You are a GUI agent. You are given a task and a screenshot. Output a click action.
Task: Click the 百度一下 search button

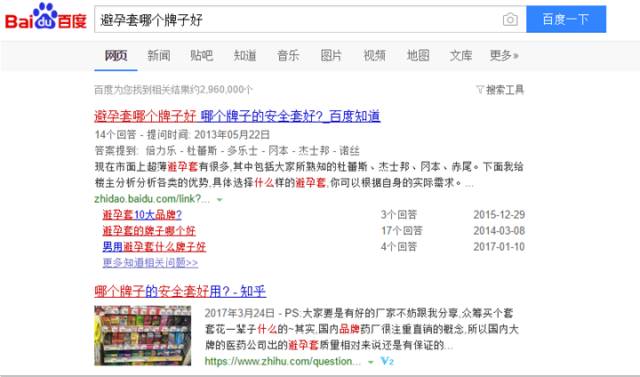(x=566, y=19)
